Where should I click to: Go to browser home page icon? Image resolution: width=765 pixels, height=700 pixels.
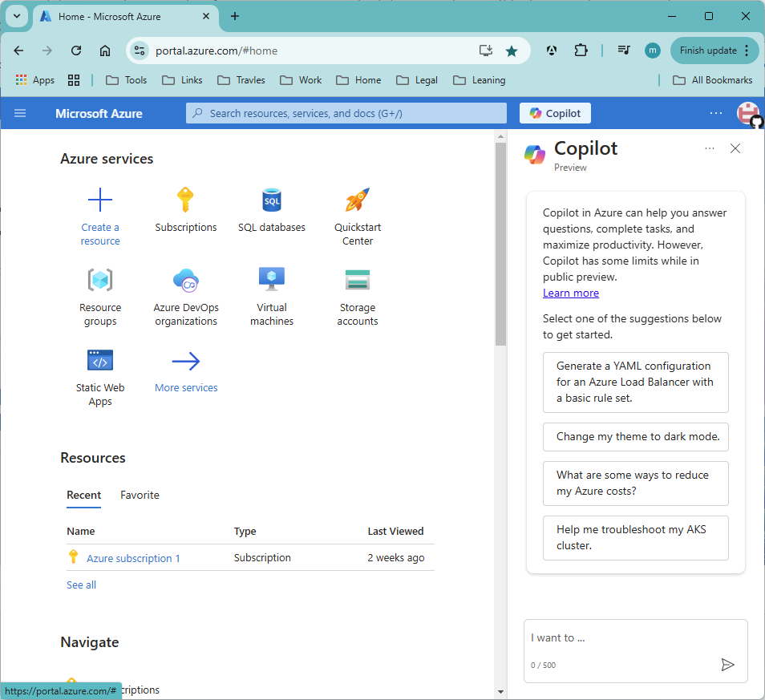pos(105,51)
